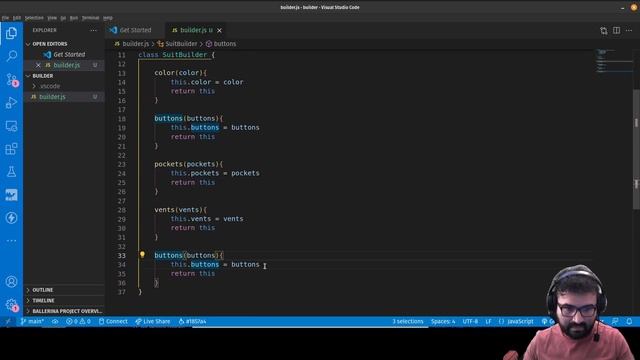Start Live Share from status bar
Viewport: 640px width, 360px height.
click(153, 322)
